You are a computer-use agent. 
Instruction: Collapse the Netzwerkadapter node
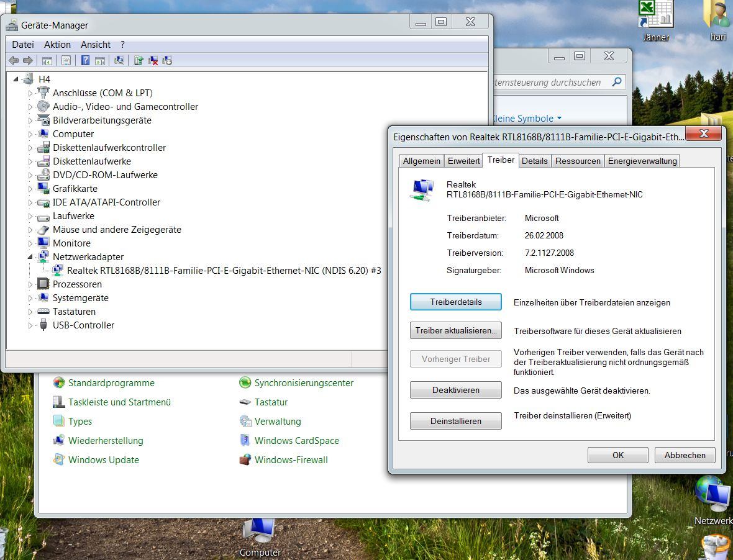click(x=30, y=257)
